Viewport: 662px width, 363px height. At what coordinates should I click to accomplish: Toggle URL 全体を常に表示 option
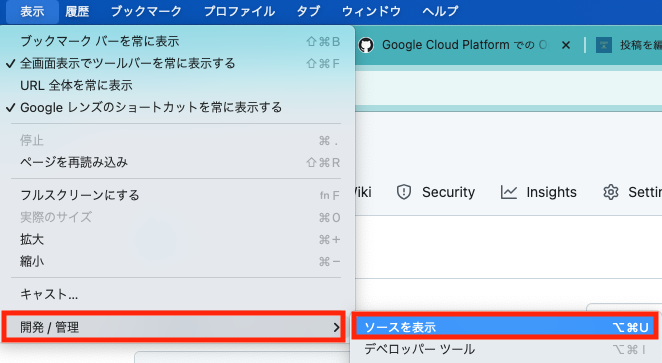coord(177,85)
